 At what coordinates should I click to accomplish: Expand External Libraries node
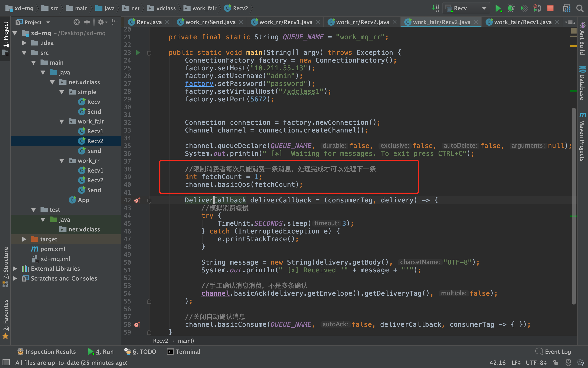coord(15,269)
